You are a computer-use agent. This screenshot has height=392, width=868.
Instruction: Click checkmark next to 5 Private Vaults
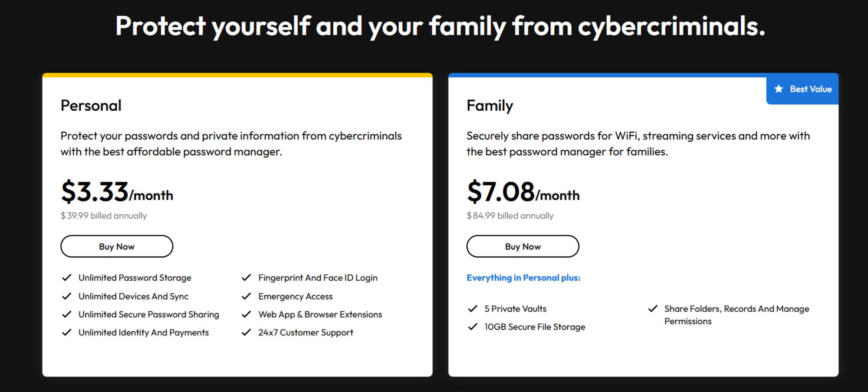(x=473, y=309)
